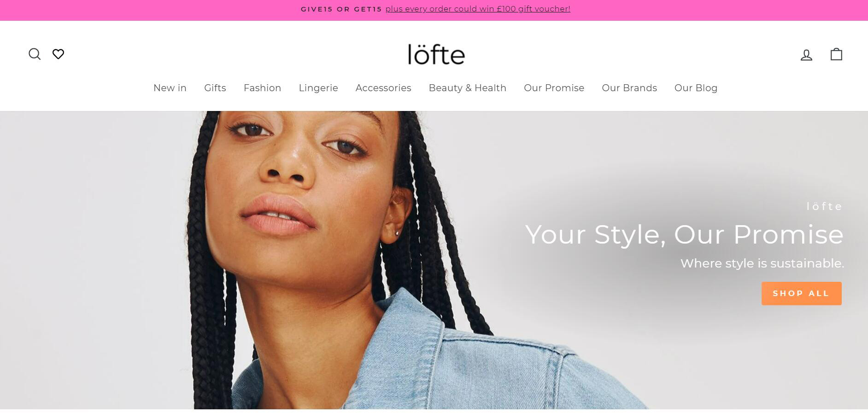Read the Our Blog page
Image resolution: width=868 pixels, height=419 pixels.
tap(696, 88)
